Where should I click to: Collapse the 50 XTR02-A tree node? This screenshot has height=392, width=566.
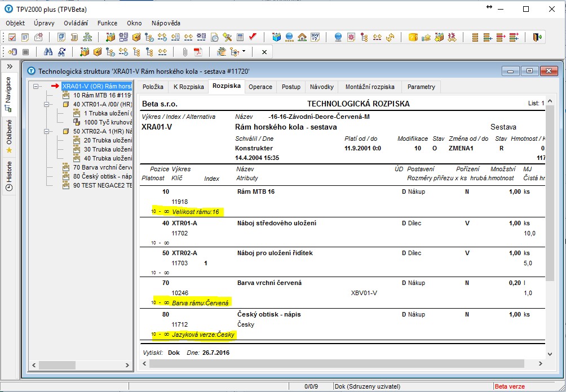(x=46, y=131)
